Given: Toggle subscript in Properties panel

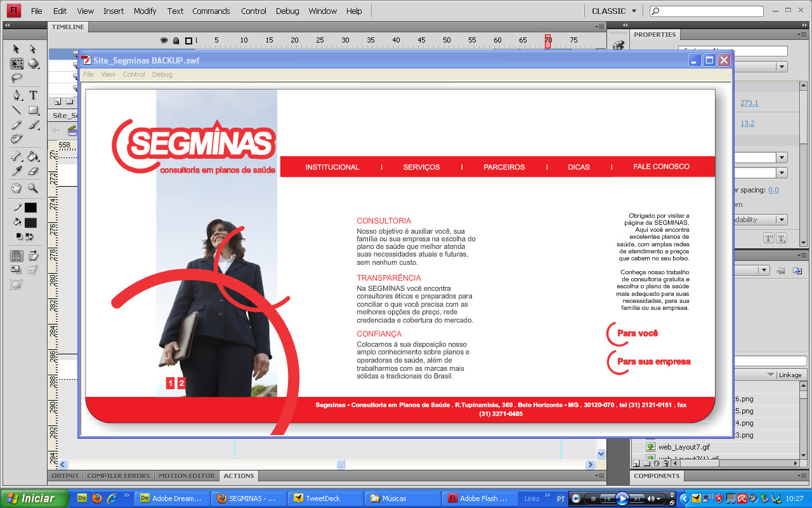Looking at the screenshot, I should point(782,239).
